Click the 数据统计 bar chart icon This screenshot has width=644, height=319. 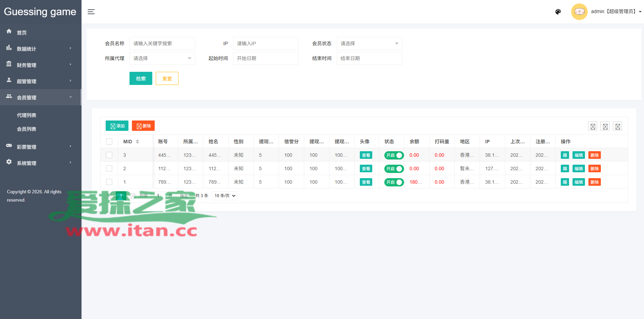9,48
